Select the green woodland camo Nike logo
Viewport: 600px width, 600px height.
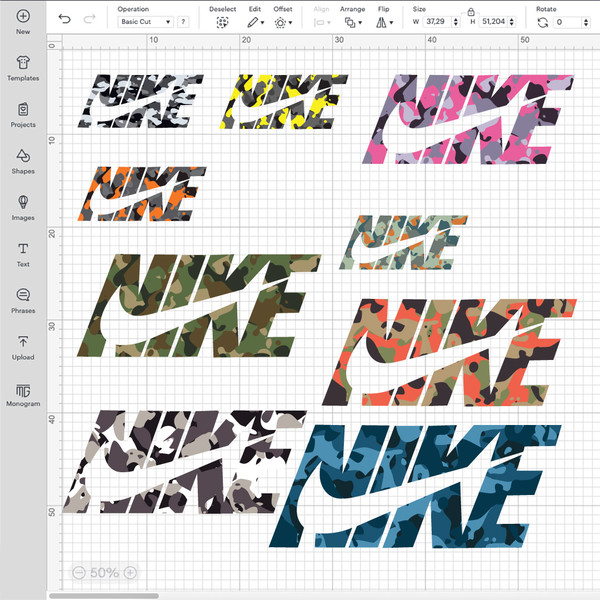pos(199,305)
